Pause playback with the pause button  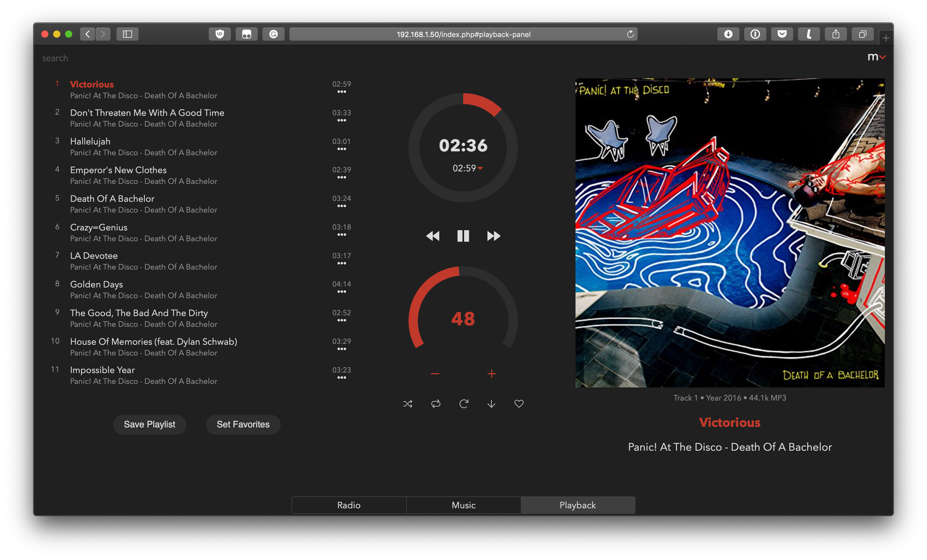(x=463, y=236)
